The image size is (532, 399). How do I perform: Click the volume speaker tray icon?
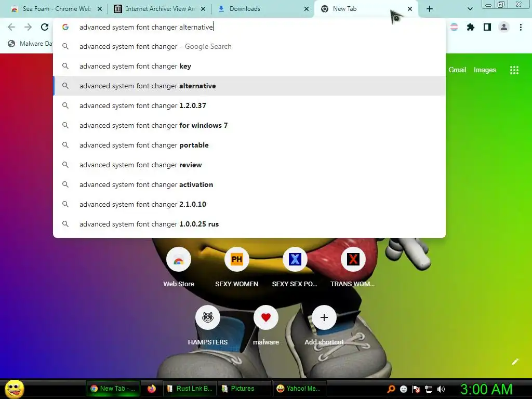click(x=441, y=389)
